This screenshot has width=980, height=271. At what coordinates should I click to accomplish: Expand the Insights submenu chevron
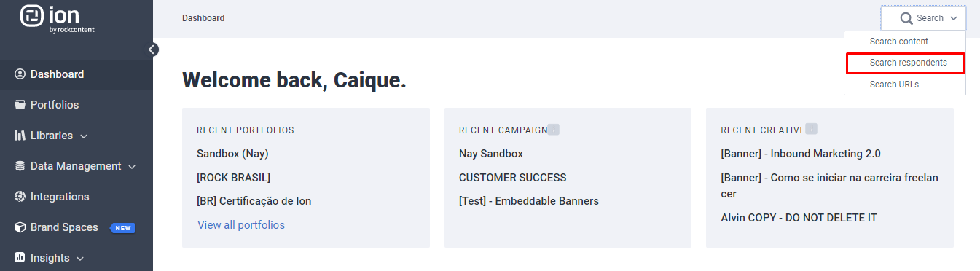pyautogui.click(x=80, y=259)
